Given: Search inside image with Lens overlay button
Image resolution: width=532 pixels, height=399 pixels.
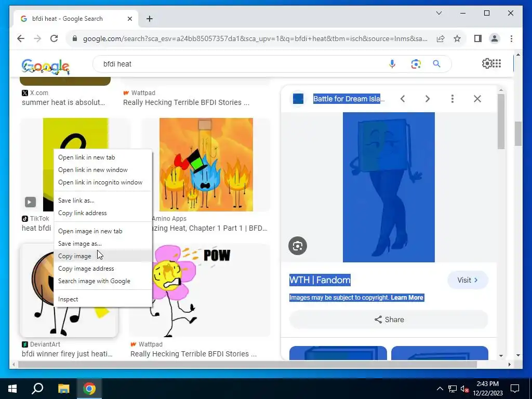Looking at the screenshot, I should click(298, 246).
